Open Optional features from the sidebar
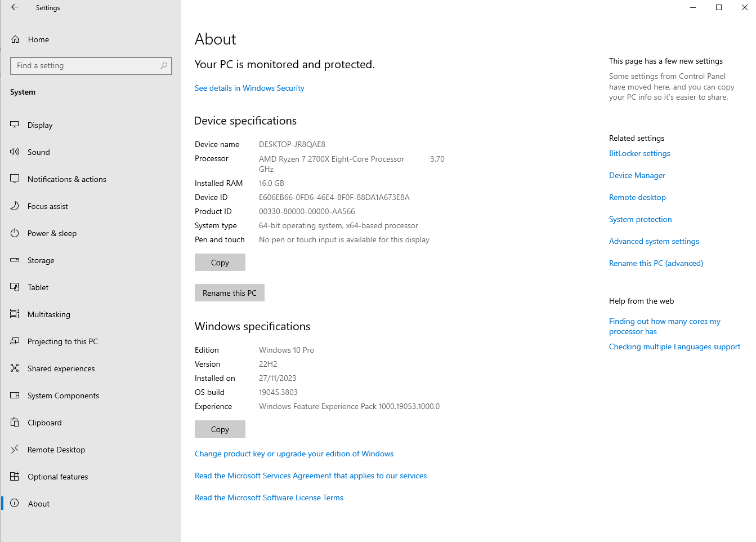Screen dimensions: 756x542 [57, 477]
